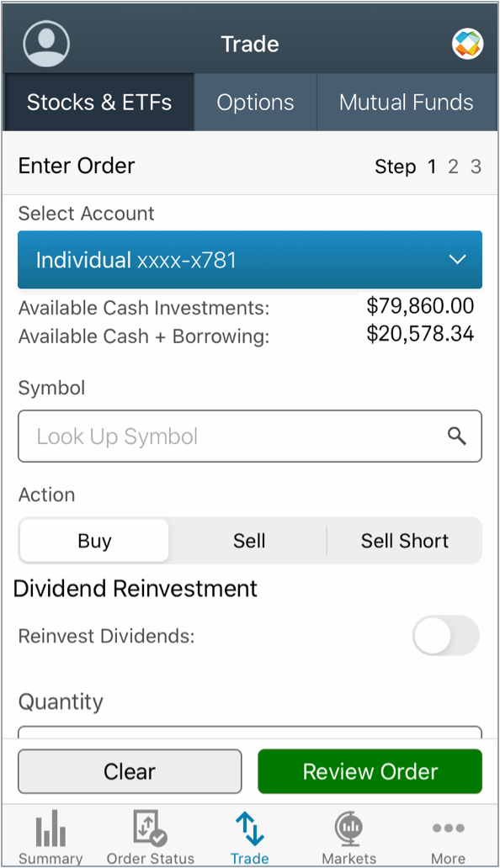Viewport: 500px width, 868px height.
Task: Open the profile avatar icon
Action: 46,43
